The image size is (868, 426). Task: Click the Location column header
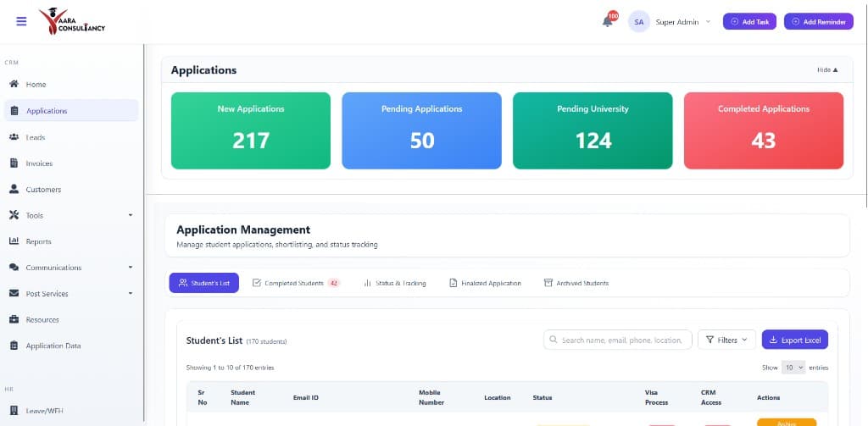[x=497, y=397]
